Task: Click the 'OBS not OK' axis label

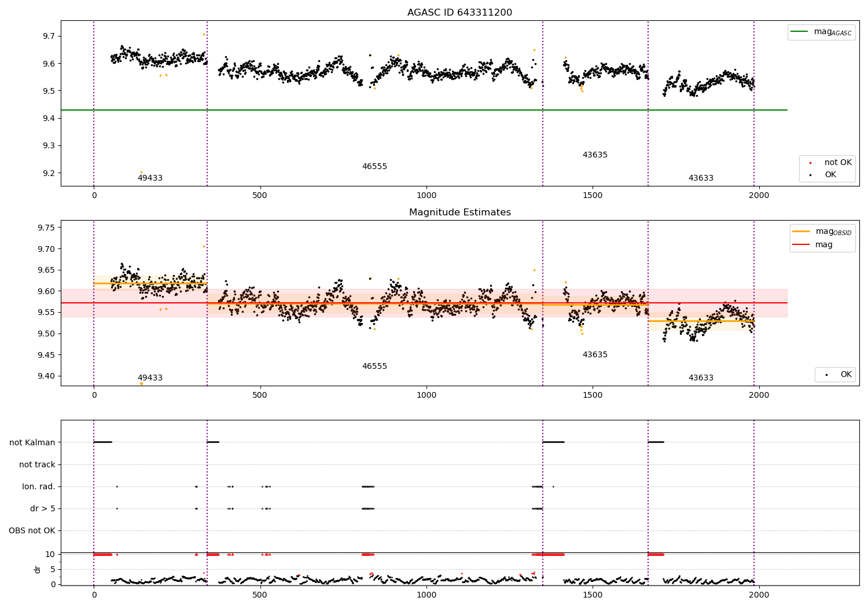Action: point(32,531)
